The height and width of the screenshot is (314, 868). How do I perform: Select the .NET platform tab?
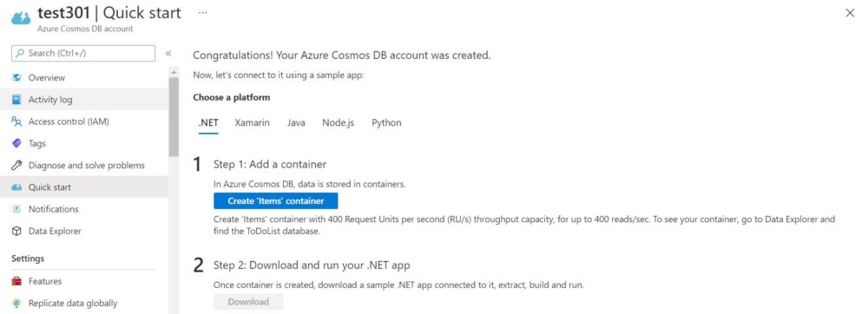(208, 122)
